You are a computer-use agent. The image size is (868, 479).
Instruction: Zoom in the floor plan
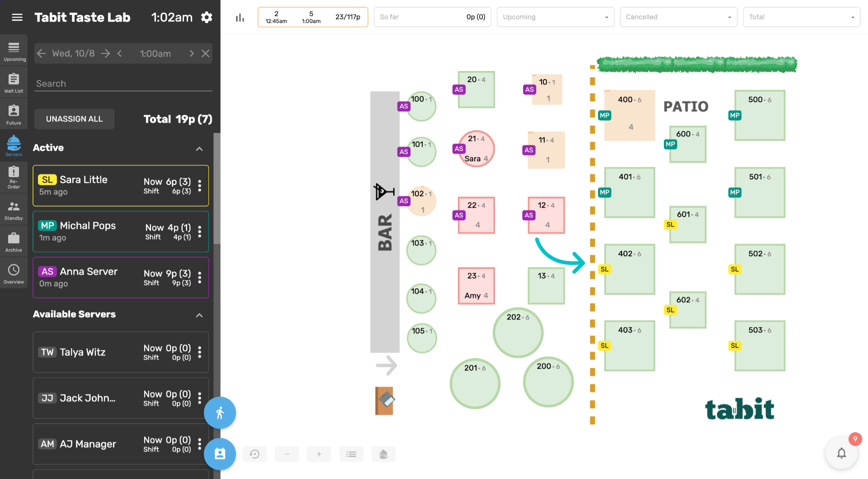pos(319,454)
